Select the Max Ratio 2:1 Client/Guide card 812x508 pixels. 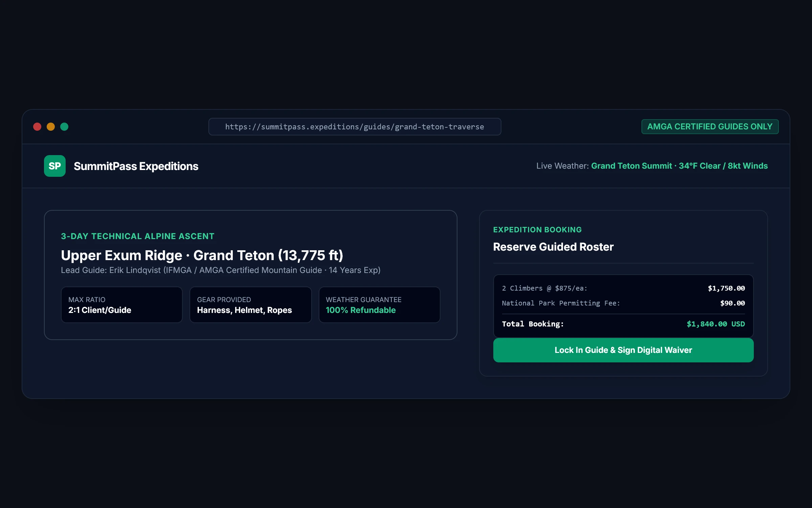click(122, 305)
